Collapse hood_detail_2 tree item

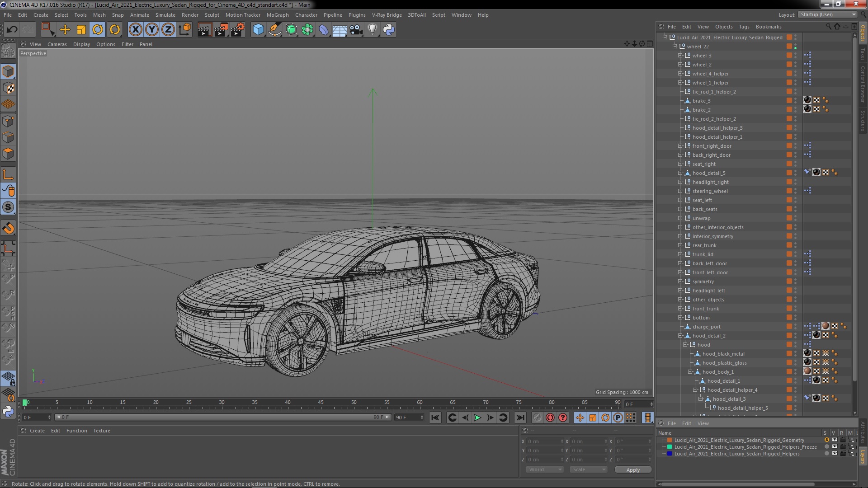point(680,336)
